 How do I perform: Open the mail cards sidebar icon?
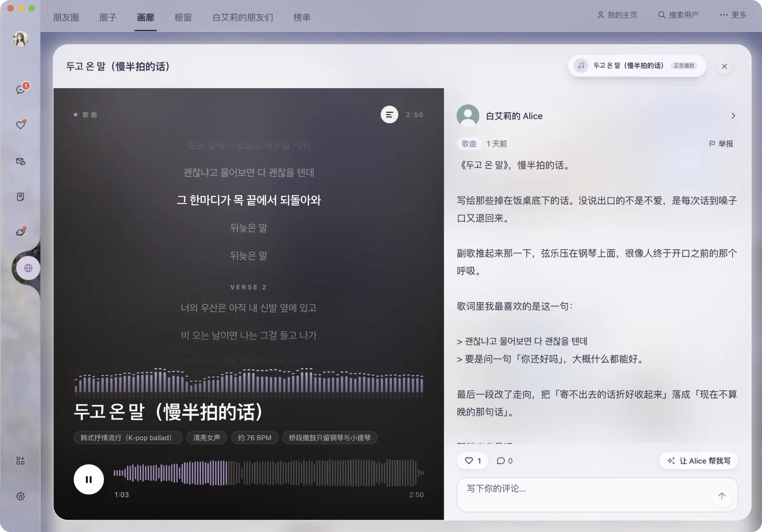(20, 162)
